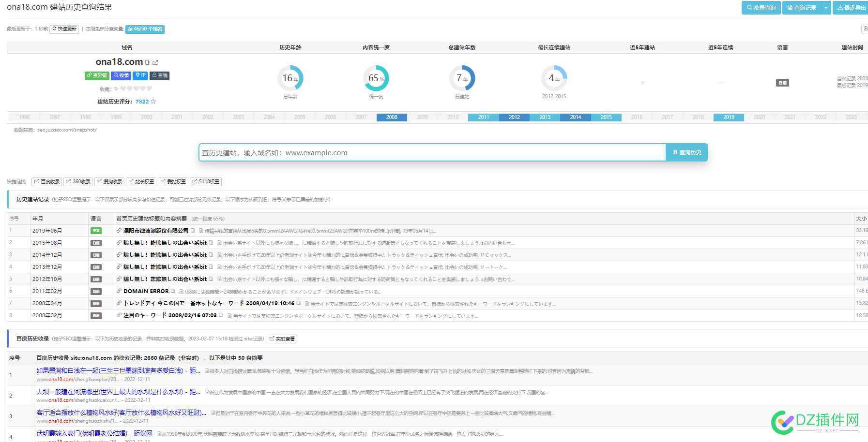Click the star icon beside score 7822
This screenshot has height=442, width=868.
coord(153,102)
